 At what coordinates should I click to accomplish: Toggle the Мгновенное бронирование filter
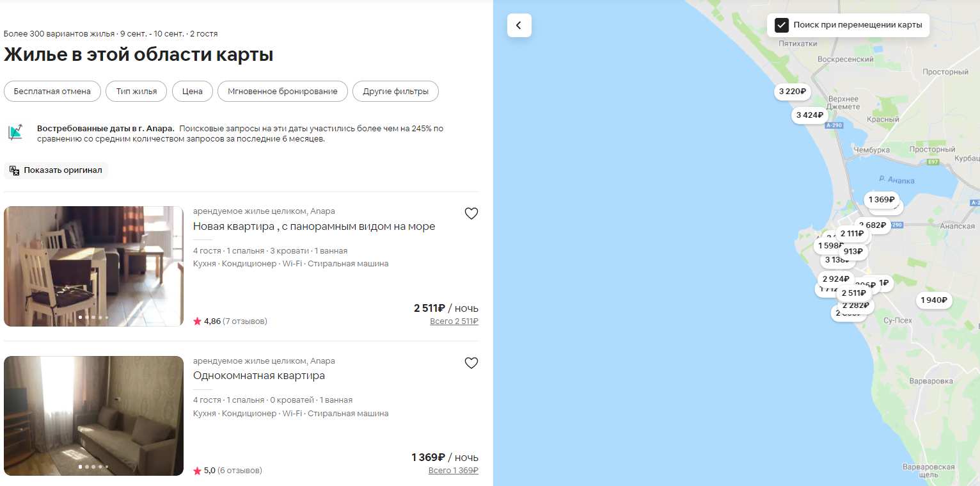tap(282, 91)
